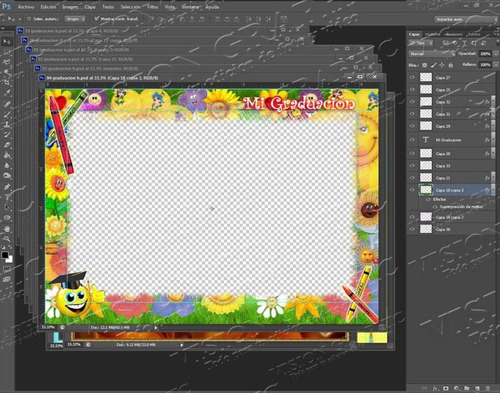Click the foreground black color swatch
The height and width of the screenshot is (393, 500).
[4, 255]
